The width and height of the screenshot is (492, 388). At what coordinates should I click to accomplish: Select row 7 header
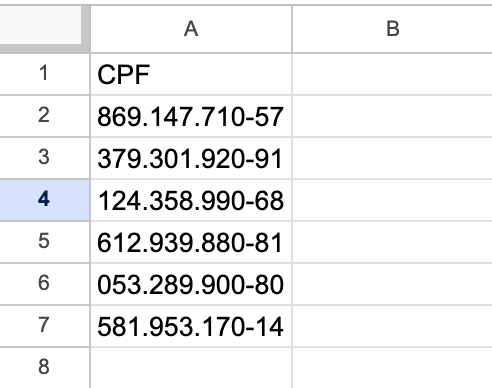coord(45,326)
